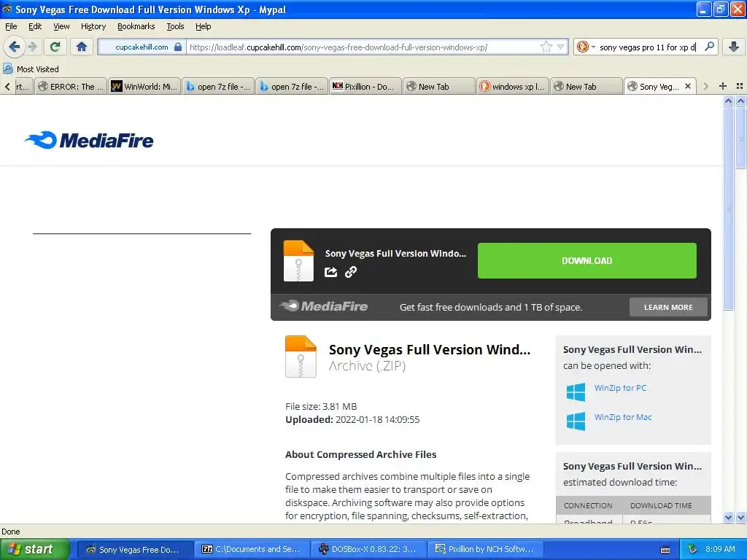
Task: Open a new tab with plus icon
Action: (x=723, y=86)
